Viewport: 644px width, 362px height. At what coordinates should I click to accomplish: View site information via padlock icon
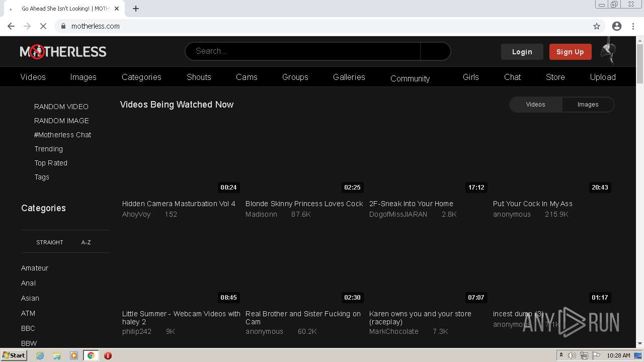tap(63, 26)
